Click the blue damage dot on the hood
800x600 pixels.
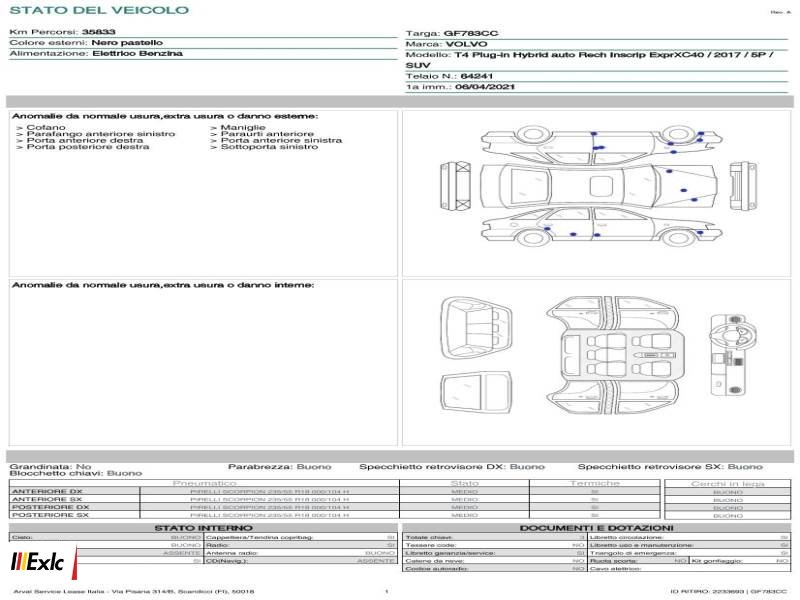click(684, 190)
